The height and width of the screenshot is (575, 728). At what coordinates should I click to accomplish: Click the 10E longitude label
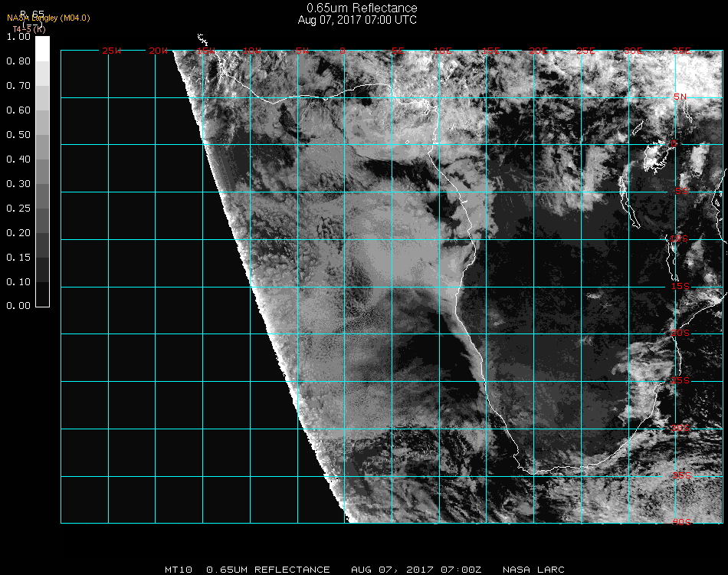pyautogui.click(x=442, y=51)
